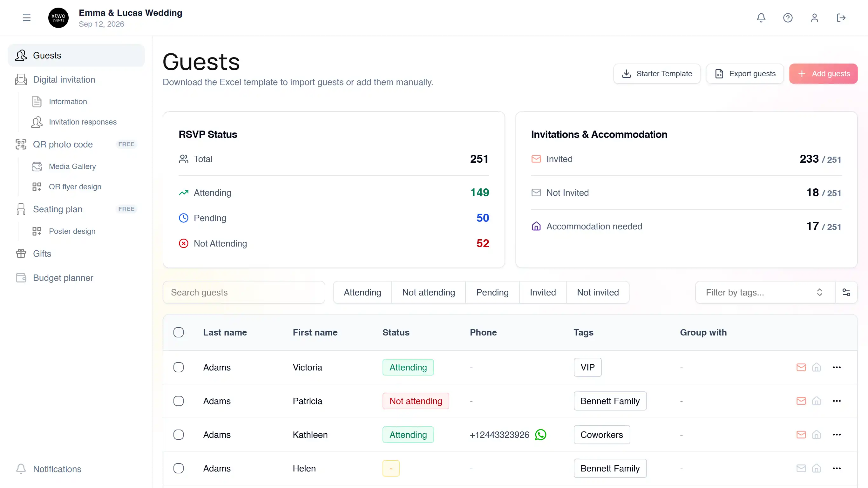
Task: Open the help question mark icon
Action: tap(788, 18)
